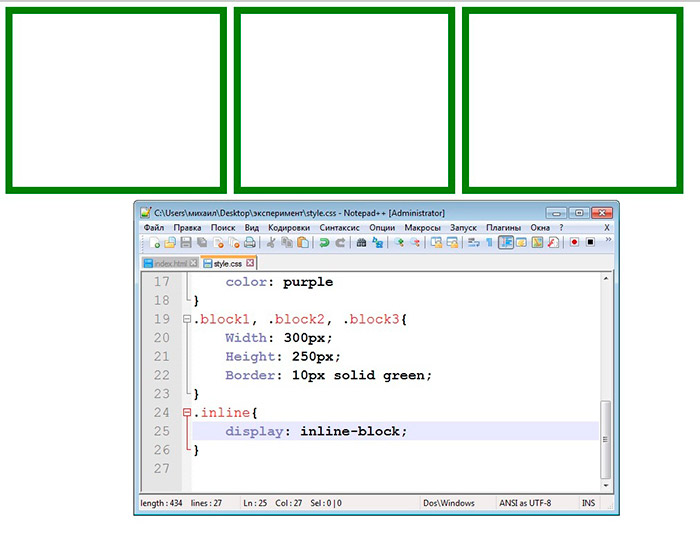Start macro recording with red circle icon

coord(574,243)
